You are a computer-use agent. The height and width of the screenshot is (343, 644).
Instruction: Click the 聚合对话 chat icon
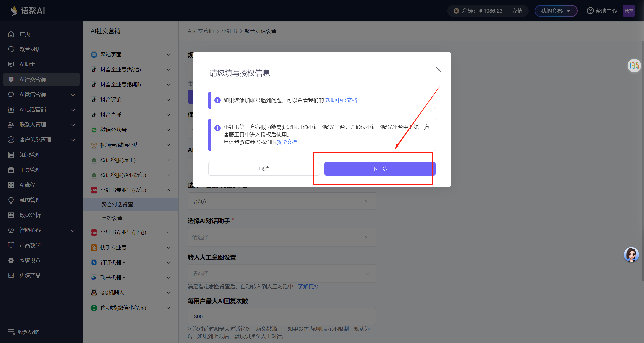[x=11, y=49]
